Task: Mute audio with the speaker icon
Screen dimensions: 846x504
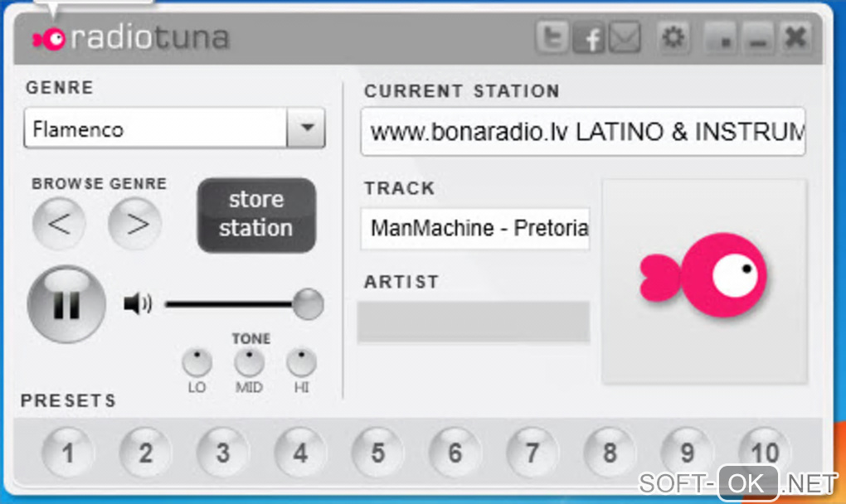Action: coord(138,303)
